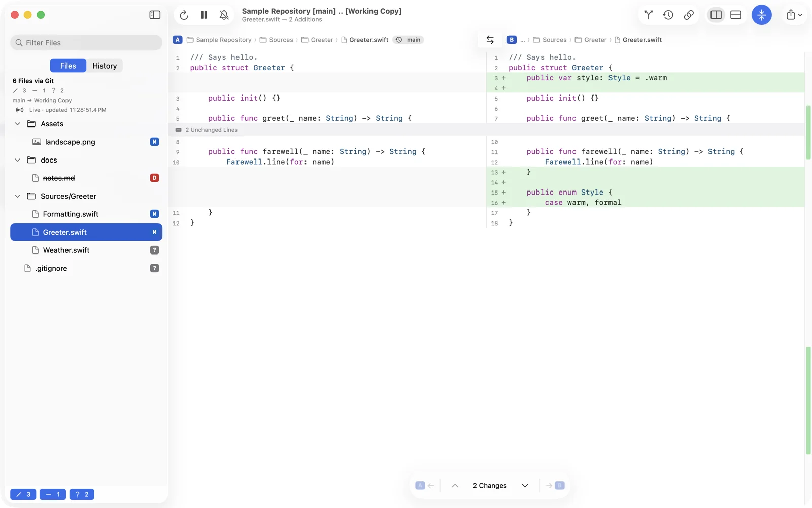
Task: Switch to the History tab
Action: tap(105, 66)
